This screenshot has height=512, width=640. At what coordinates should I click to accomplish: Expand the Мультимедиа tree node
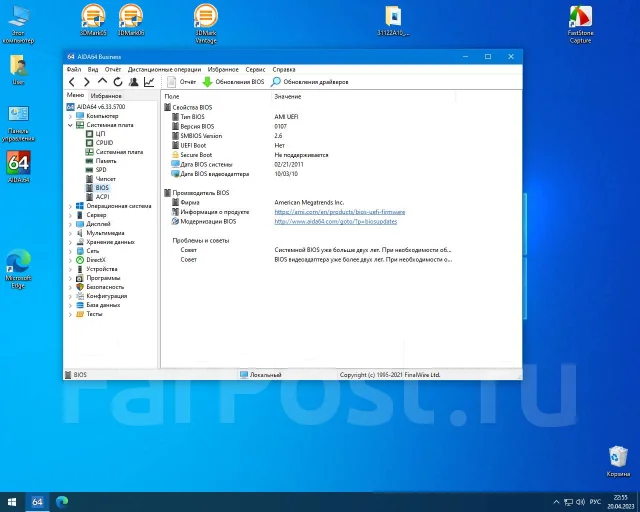click(x=70, y=233)
